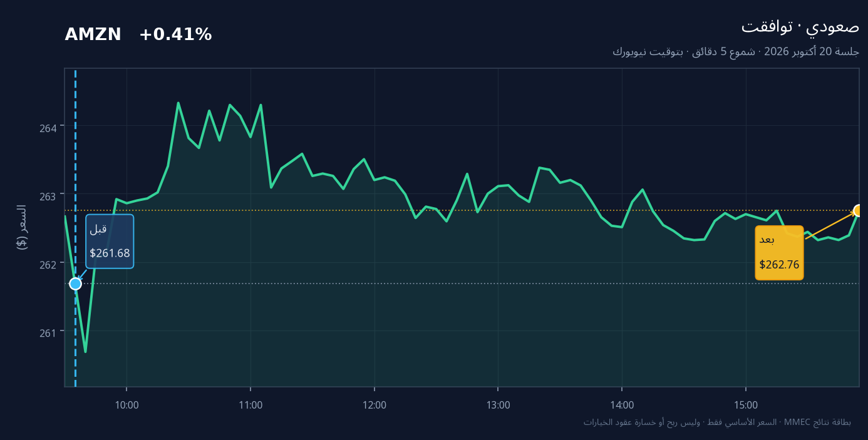Click the 264 price axis label

pyautogui.click(x=48, y=128)
